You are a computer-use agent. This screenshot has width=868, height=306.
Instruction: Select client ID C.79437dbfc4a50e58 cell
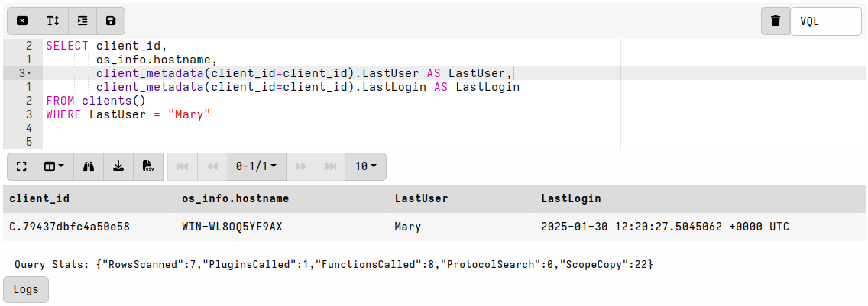[69, 227]
